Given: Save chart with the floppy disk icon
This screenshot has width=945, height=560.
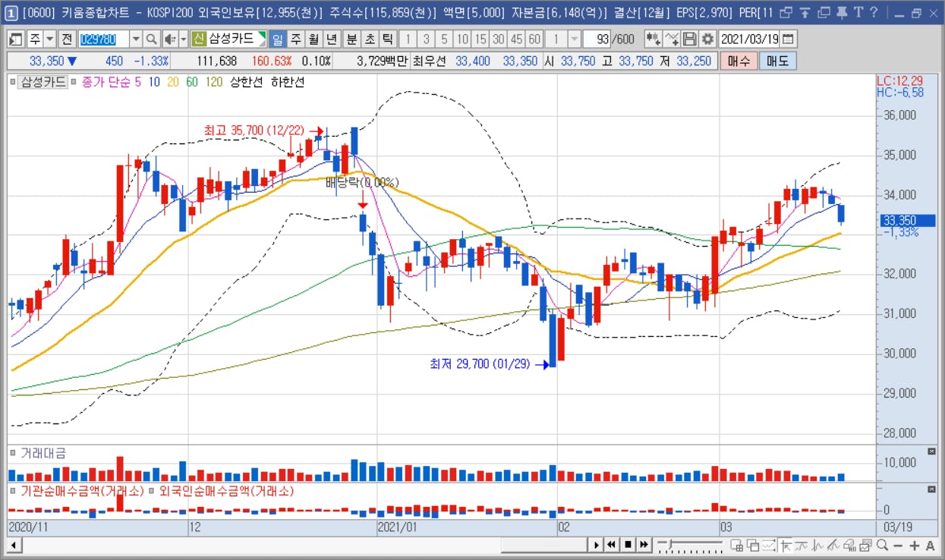Looking at the screenshot, I should (x=690, y=39).
